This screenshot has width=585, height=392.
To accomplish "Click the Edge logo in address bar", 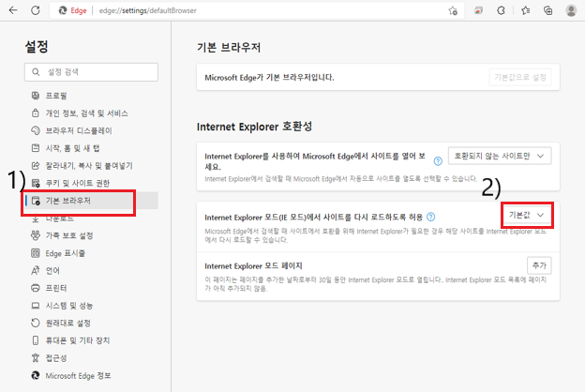I will click(63, 10).
